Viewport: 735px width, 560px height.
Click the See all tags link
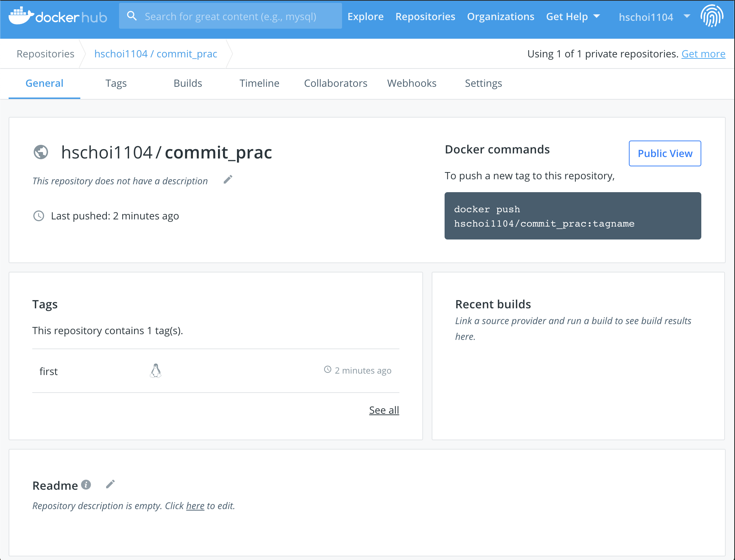384,410
